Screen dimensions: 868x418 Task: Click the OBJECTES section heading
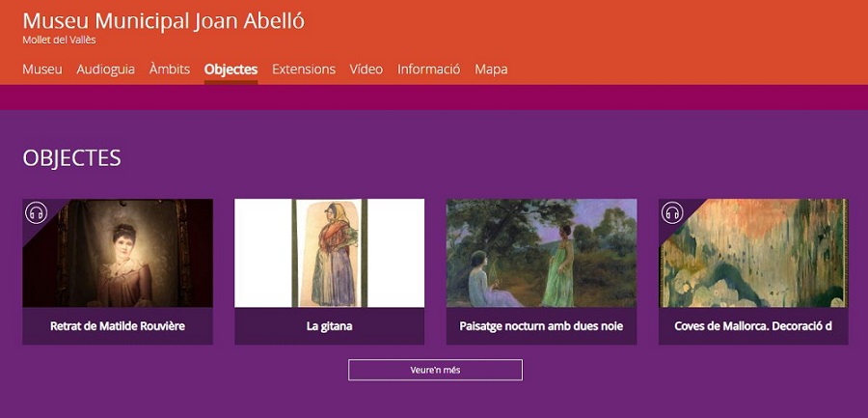tap(72, 158)
